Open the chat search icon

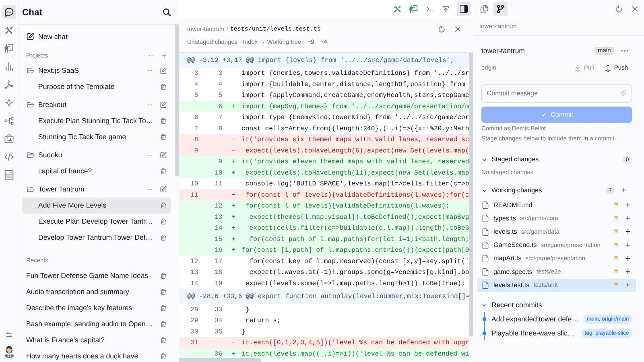[x=167, y=12]
